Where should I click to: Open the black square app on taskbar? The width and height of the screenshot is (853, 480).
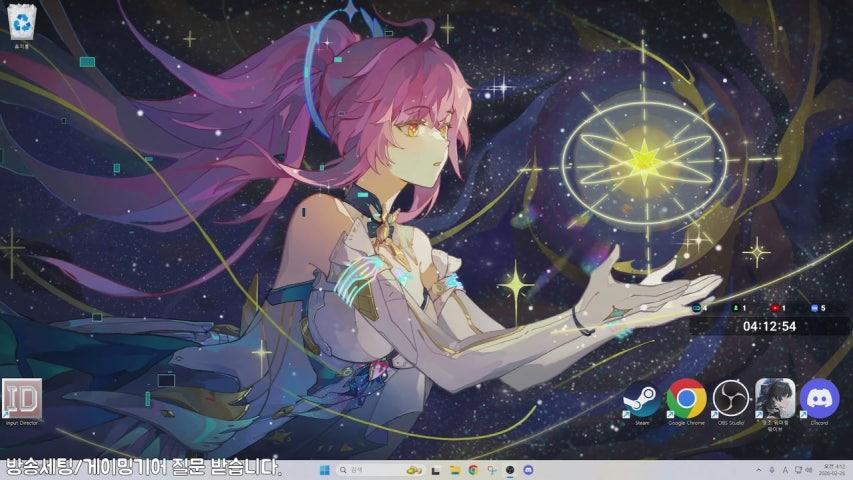tap(436, 470)
